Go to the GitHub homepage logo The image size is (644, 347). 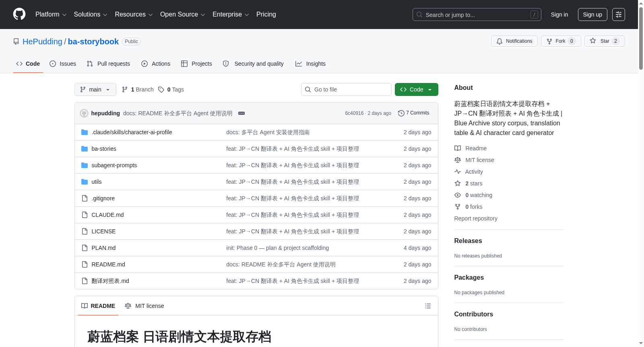coord(19,15)
